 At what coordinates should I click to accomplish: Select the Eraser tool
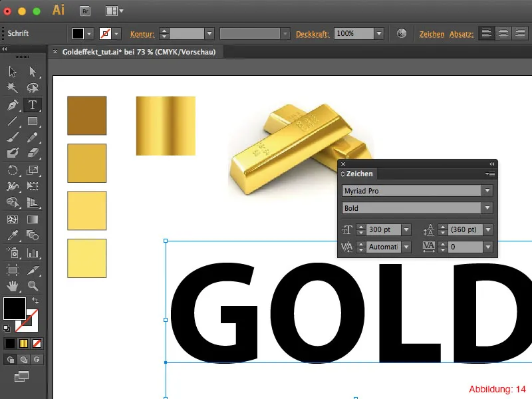pos(33,153)
